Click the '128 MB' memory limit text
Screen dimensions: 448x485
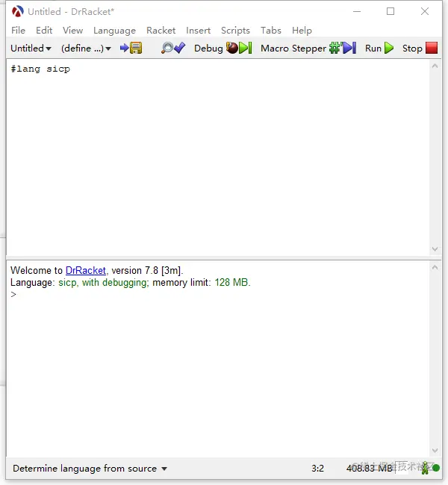(x=232, y=282)
